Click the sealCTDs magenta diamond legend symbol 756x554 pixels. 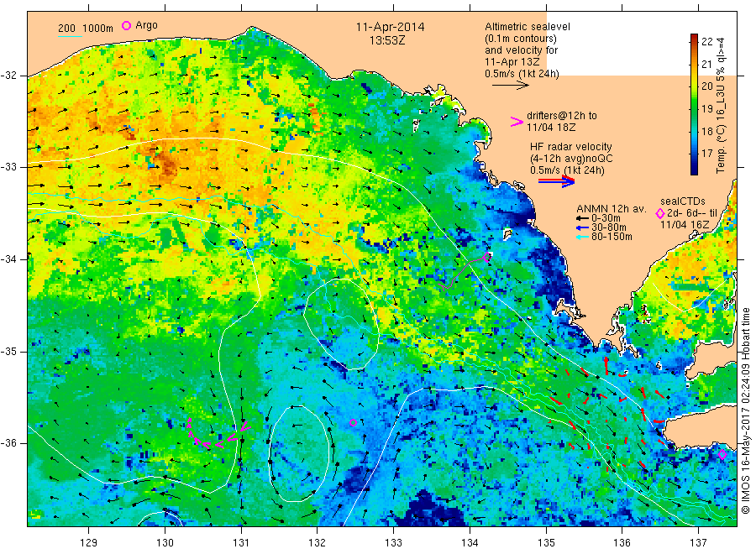coord(659,213)
